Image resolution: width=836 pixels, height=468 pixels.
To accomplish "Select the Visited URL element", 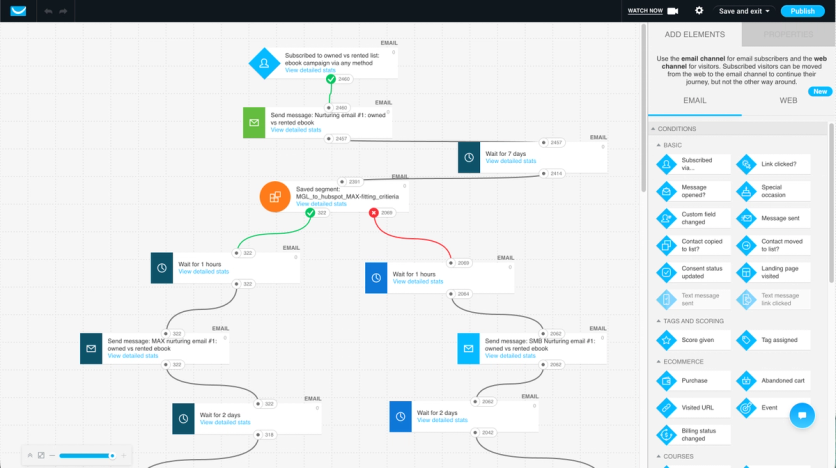I will click(693, 408).
